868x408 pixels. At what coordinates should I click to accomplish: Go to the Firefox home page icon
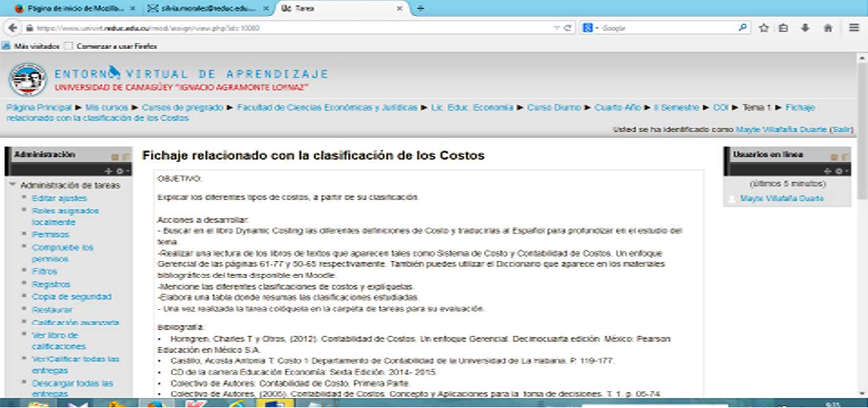pyautogui.click(x=828, y=28)
